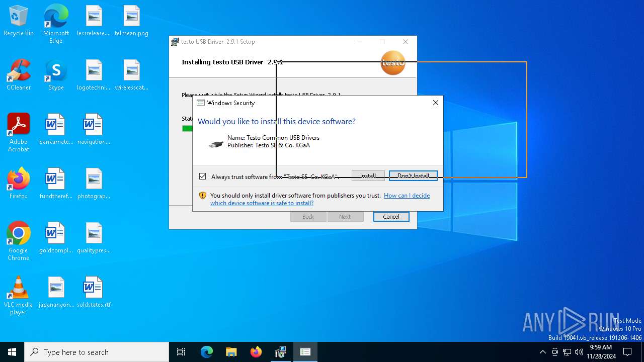Select telmean.png file on desktop
This screenshot has height=362, width=644.
(x=131, y=21)
